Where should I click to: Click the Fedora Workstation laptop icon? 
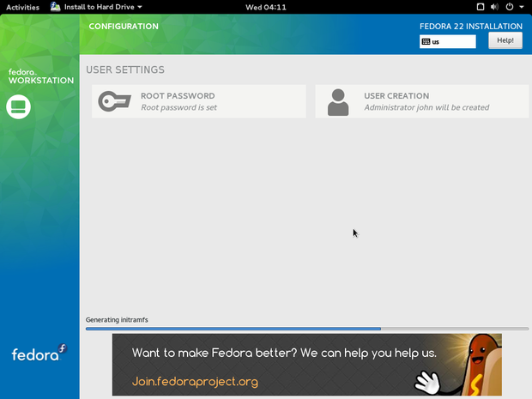[18, 107]
